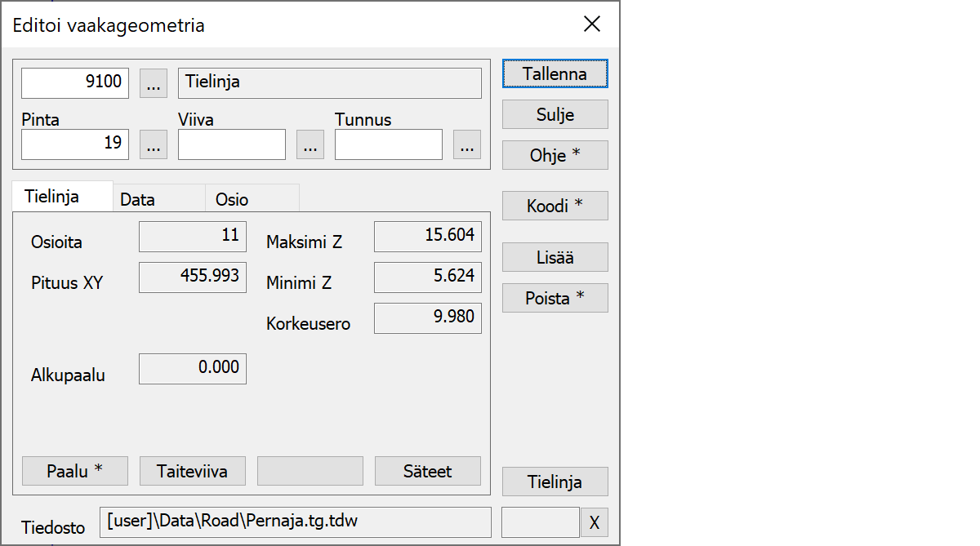
Task: Browse codes next to 9100 field
Action: click(154, 82)
